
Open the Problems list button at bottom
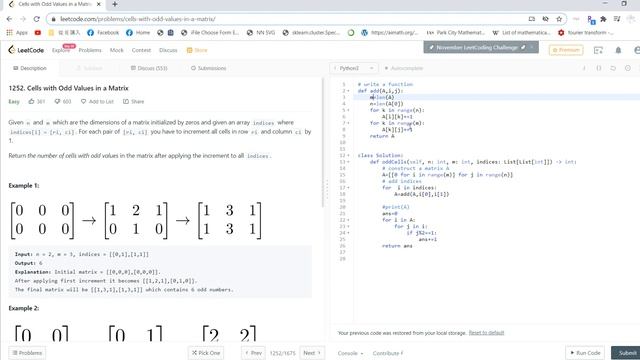pyautogui.click(x=27, y=353)
